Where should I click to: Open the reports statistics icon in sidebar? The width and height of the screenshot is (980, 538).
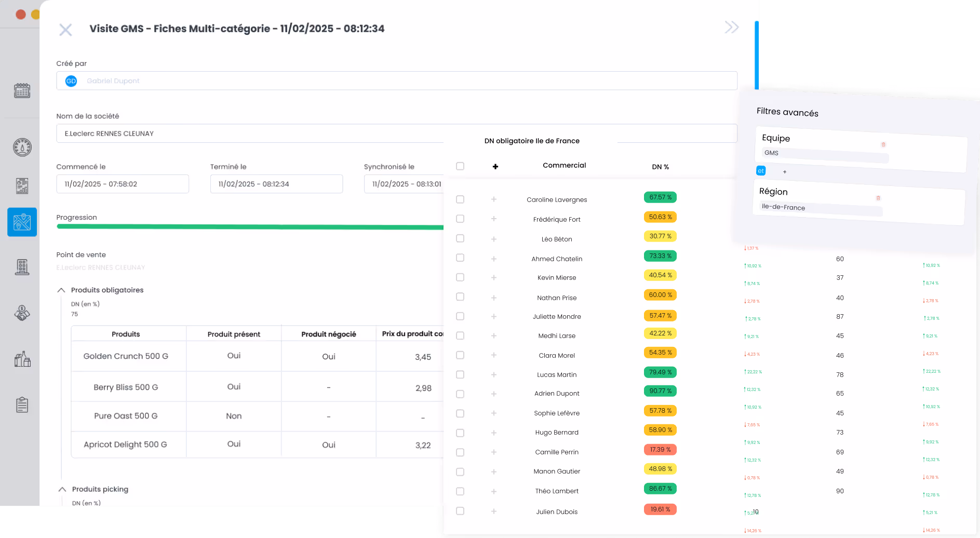click(x=21, y=185)
